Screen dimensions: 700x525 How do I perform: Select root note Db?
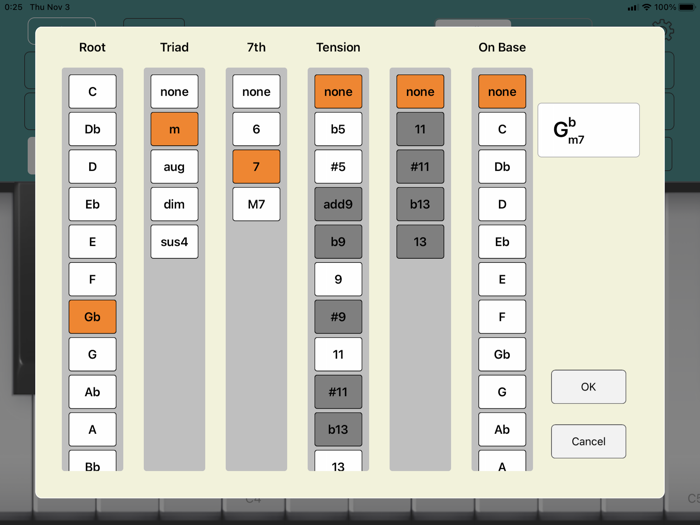pyautogui.click(x=92, y=129)
